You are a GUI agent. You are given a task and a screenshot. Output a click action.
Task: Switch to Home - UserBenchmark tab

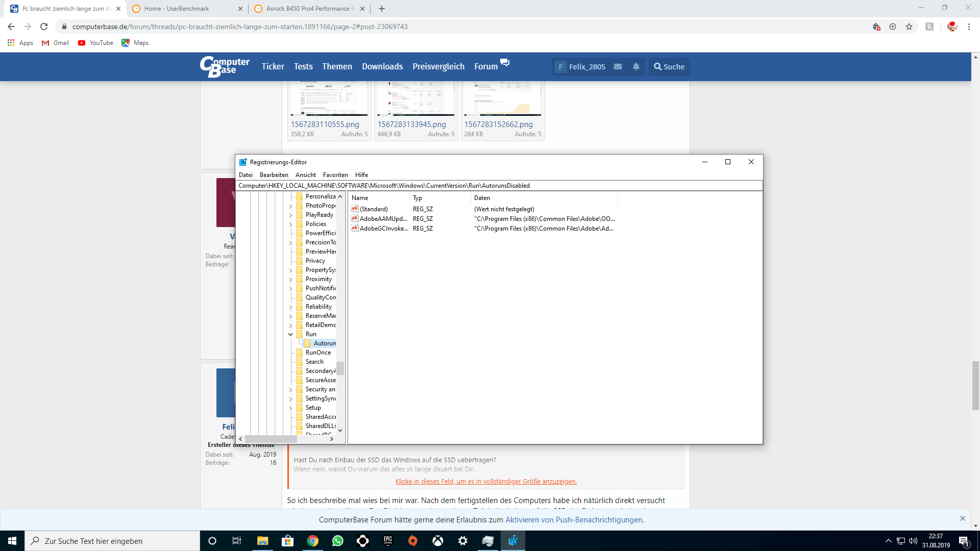point(177,9)
